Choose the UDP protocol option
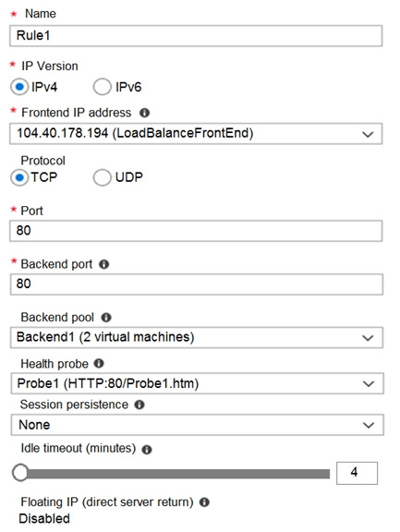Screen dimensions: 400x532 (103, 177)
